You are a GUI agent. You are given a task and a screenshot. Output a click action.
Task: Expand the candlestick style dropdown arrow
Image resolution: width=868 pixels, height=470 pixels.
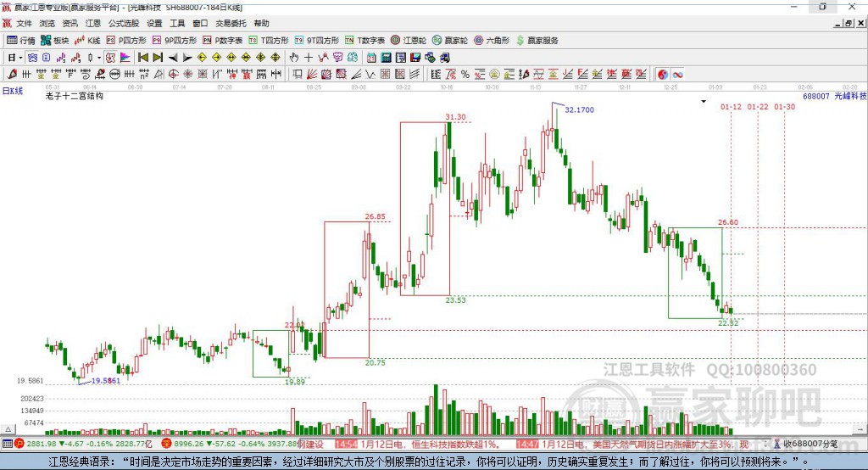(x=99, y=58)
